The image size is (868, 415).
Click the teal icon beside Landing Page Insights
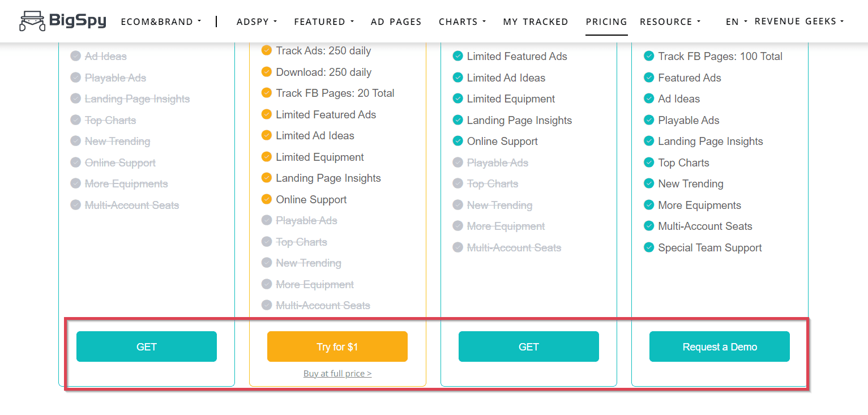coord(457,120)
